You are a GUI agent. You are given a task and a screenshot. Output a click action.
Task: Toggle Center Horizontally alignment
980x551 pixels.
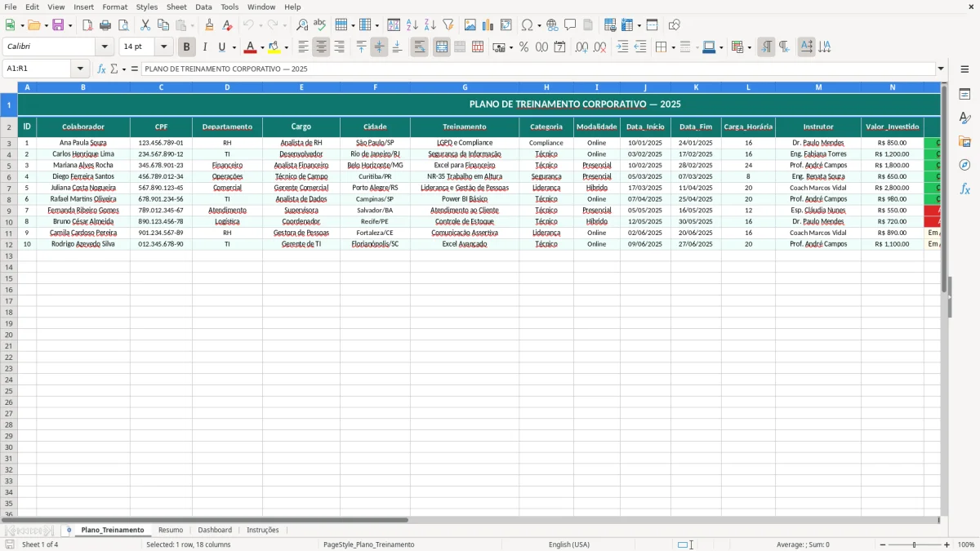click(x=321, y=47)
